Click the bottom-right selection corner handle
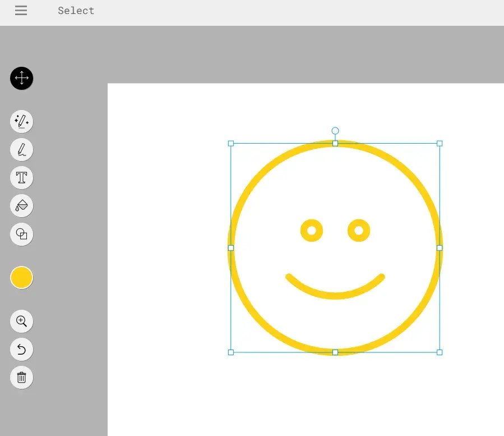The height and width of the screenshot is (436, 504). 440,352
